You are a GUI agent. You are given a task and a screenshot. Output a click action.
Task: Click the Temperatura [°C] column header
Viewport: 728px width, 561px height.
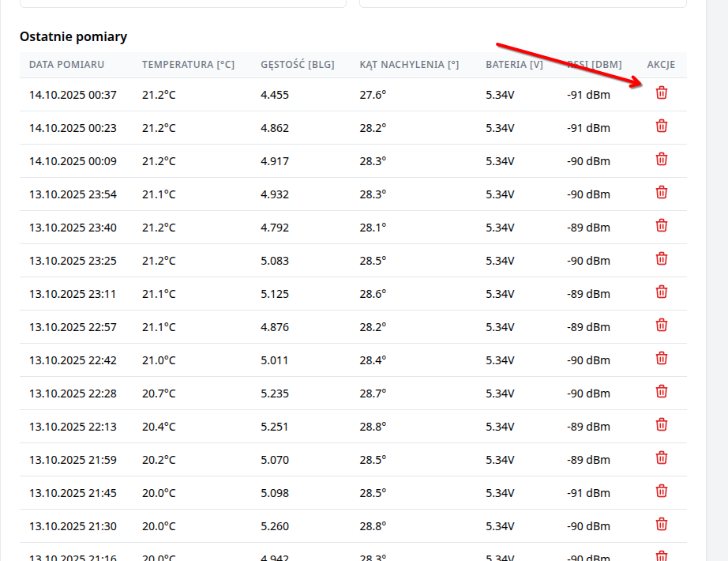click(x=188, y=65)
